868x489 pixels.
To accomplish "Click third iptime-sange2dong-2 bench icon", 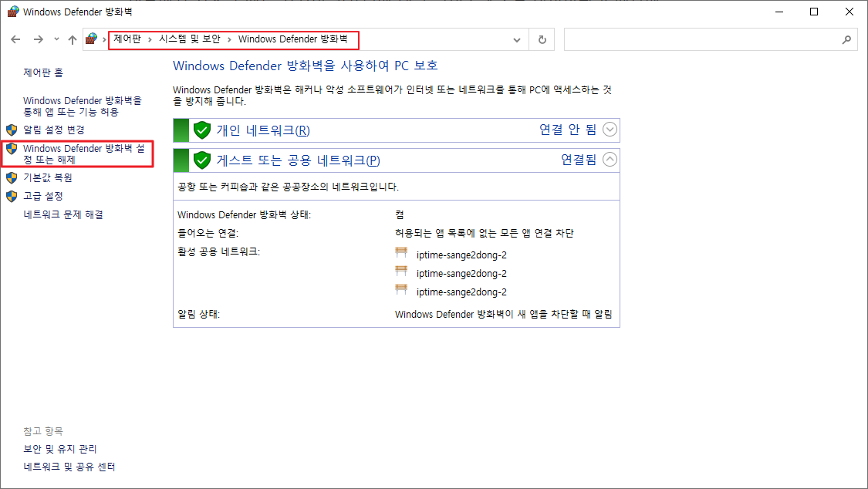I will pyautogui.click(x=401, y=289).
